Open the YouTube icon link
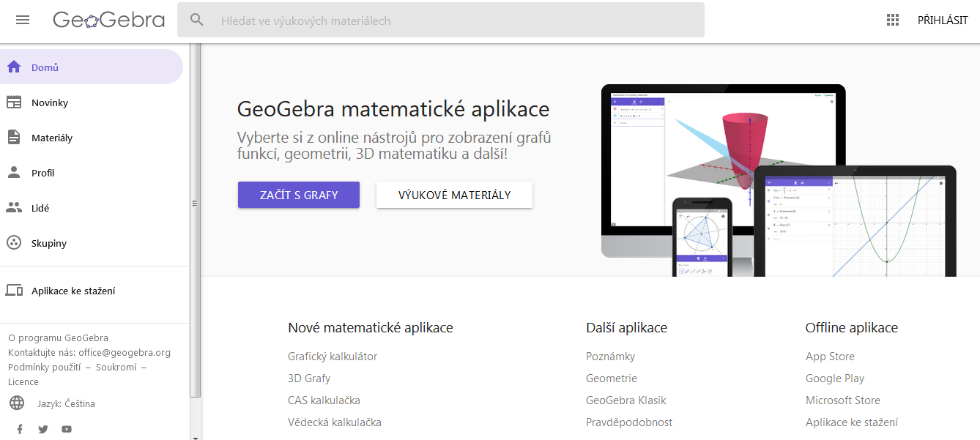The width and height of the screenshot is (980, 440). click(67, 429)
